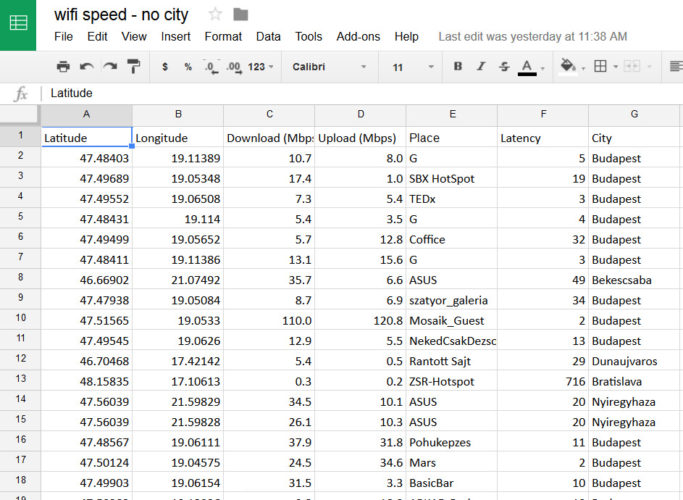
Task: Format as currency with dollar icon
Action: coord(165,67)
